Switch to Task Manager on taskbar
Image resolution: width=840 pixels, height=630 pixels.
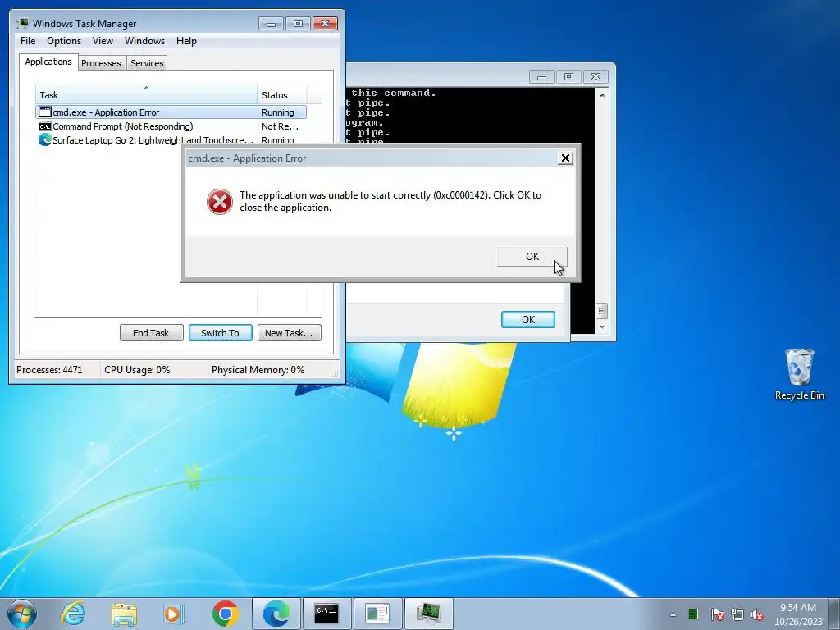tap(428, 614)
